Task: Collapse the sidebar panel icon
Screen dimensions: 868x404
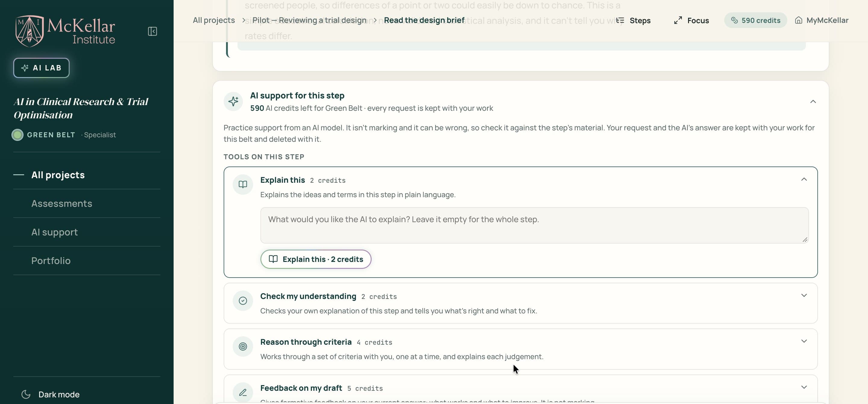Action: point(152,31)
